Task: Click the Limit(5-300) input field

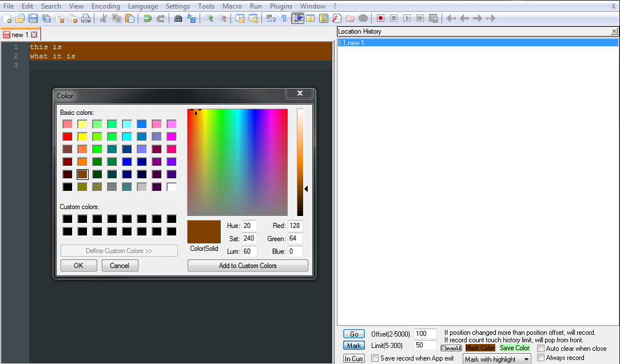Action: [426, 345]
